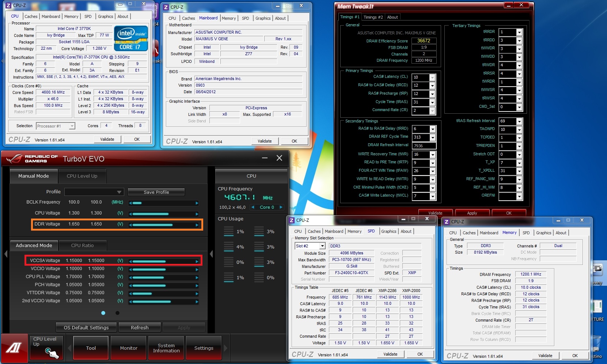Viewport: 607px width, 364px height.
Task: Increase BCLK Frequency with right slider arrow
Action: coord(197,203)
